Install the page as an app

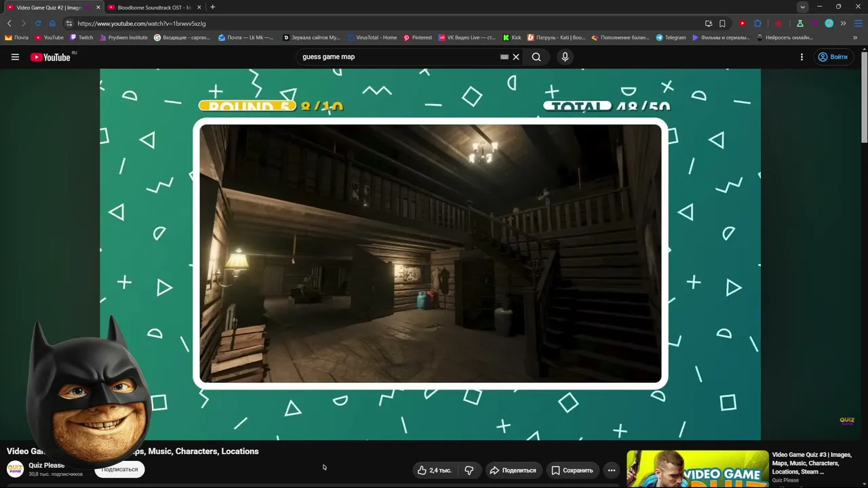click(709, 23)
